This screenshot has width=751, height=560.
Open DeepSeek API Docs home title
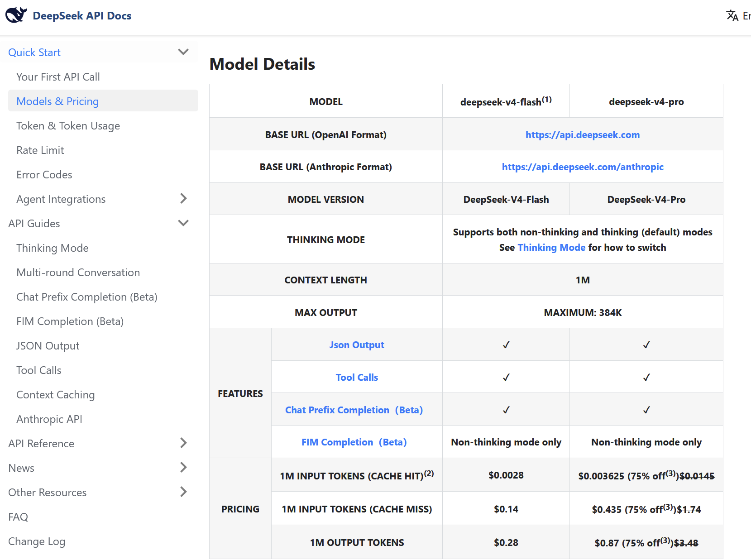(82, 16)
